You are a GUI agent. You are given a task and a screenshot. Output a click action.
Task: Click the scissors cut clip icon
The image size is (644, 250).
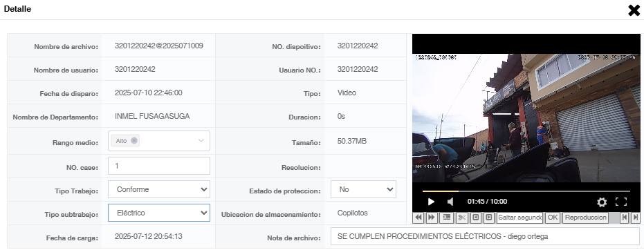point(461,218)
